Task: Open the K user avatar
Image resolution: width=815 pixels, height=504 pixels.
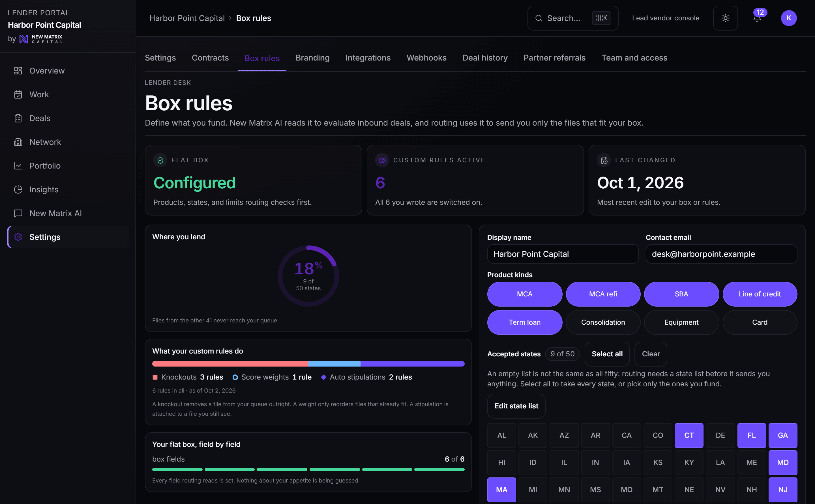Action: pyautogui.click(x=789, y=18)
